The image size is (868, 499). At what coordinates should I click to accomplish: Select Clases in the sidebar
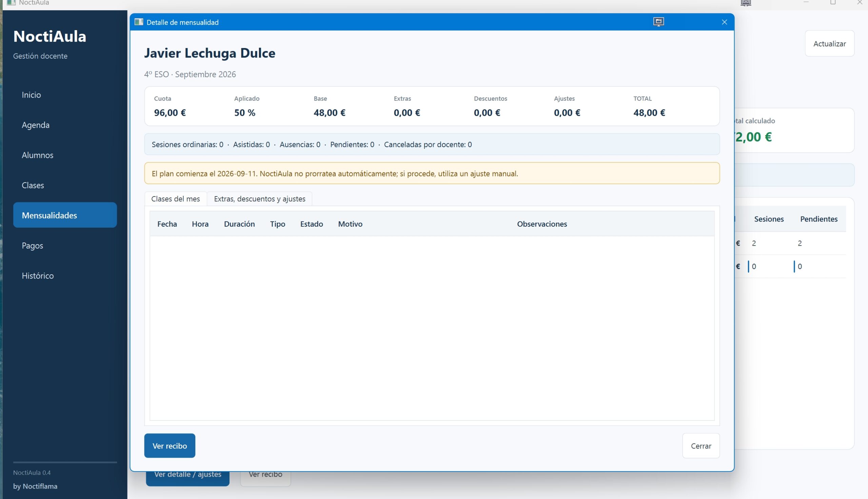click(65, 185)
